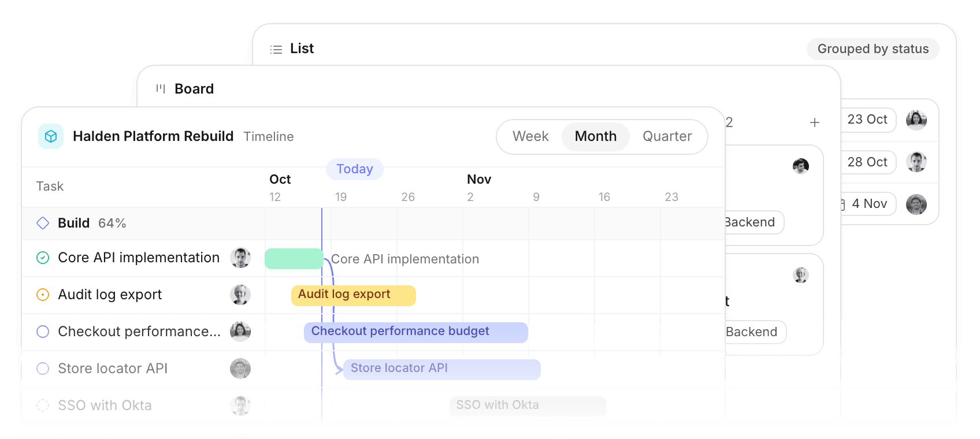The width and height of the screenshot is (980, 439).
Task: Toggle SSO with Okta status circle
Action: click(x=43, y=405)
